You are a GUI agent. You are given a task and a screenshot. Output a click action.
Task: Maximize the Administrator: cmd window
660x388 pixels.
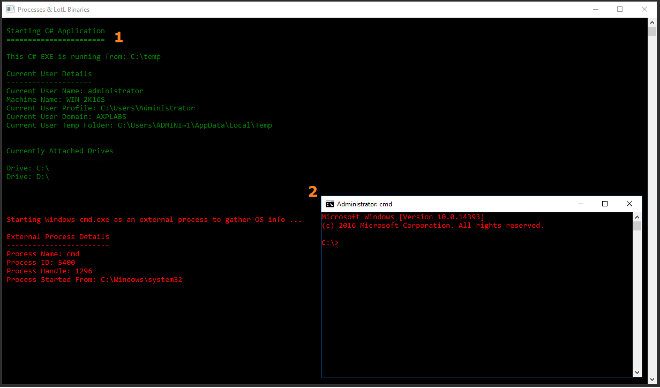pos(605,204)
